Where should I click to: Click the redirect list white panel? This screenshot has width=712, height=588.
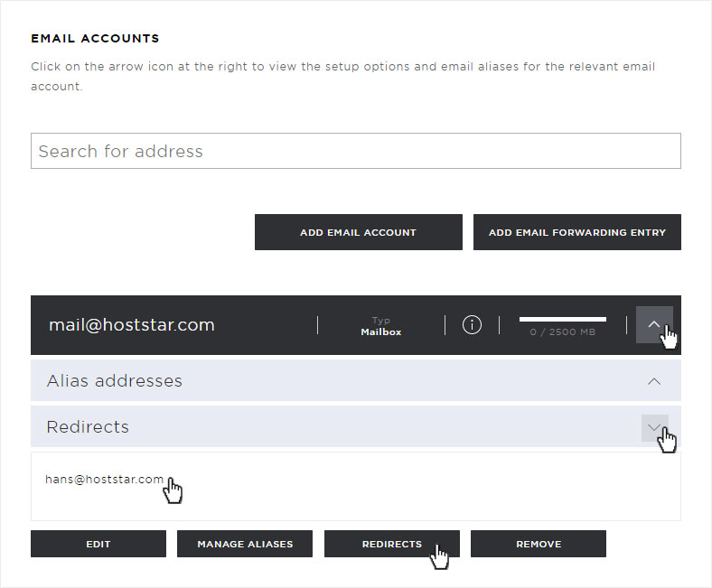pyautogui.click(x=355, y=486)
